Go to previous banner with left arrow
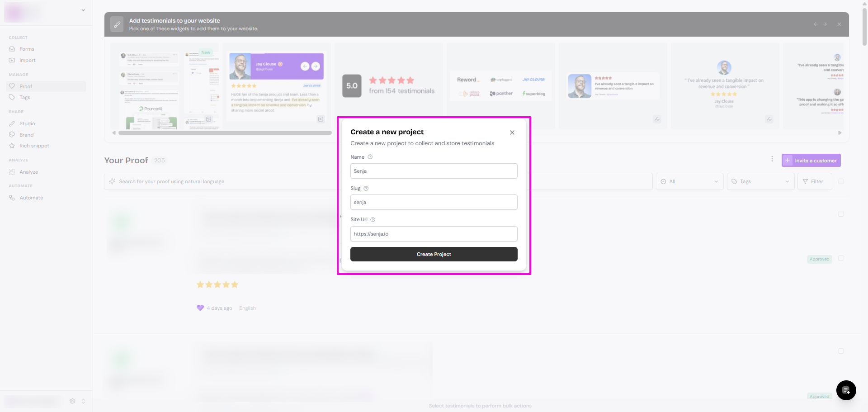The image size is (868, 412). coord(815,24)
